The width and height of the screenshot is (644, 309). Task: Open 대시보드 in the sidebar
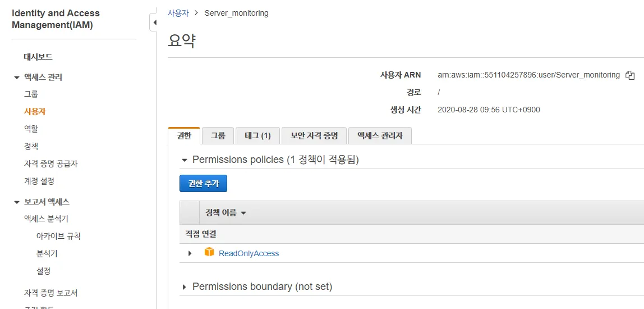(38, 57)
